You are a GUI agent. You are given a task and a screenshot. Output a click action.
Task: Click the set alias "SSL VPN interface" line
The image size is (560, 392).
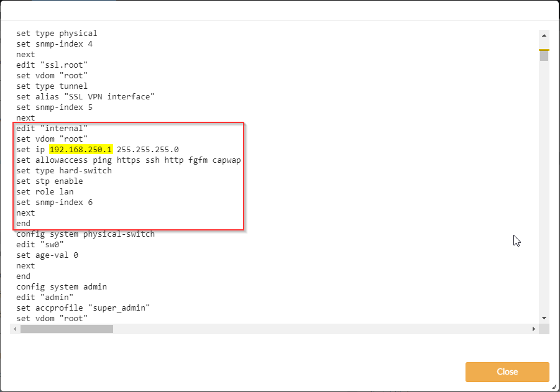pyautogui.click(x=85, y=96)
